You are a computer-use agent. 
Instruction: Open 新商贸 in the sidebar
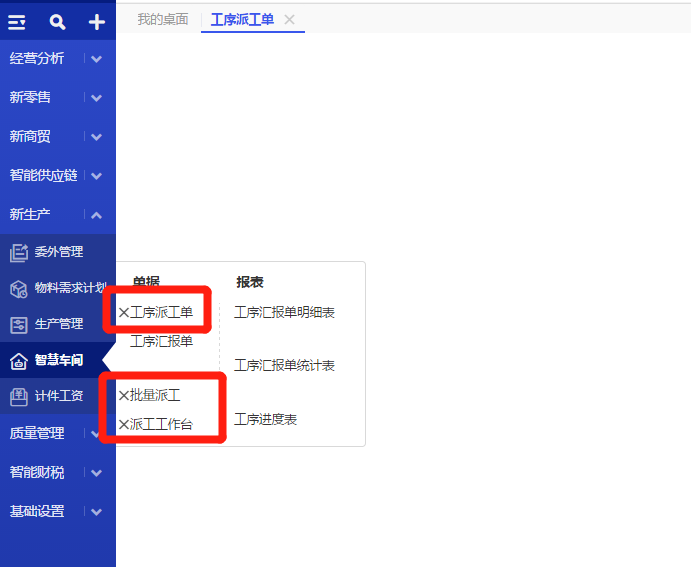click(30, 137)
